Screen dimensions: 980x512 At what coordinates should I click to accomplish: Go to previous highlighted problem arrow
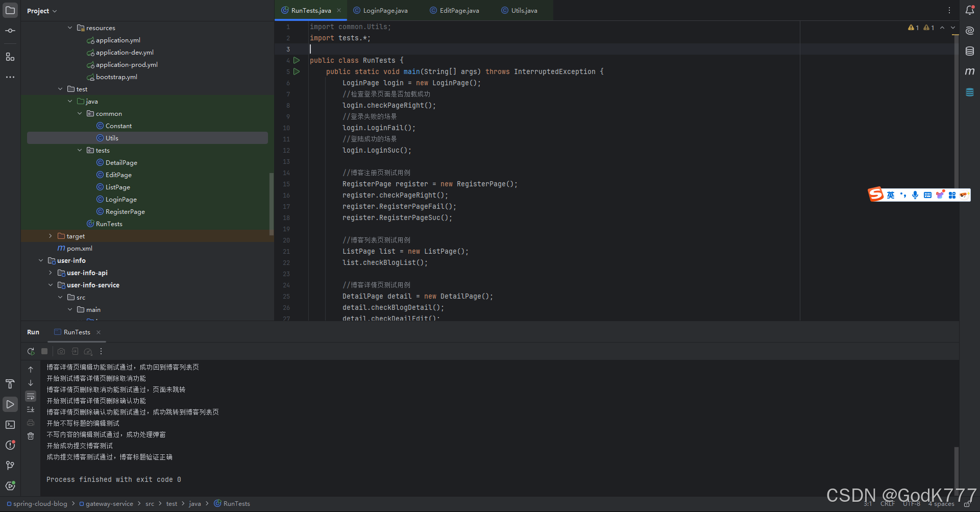click(x=942, y=28)
